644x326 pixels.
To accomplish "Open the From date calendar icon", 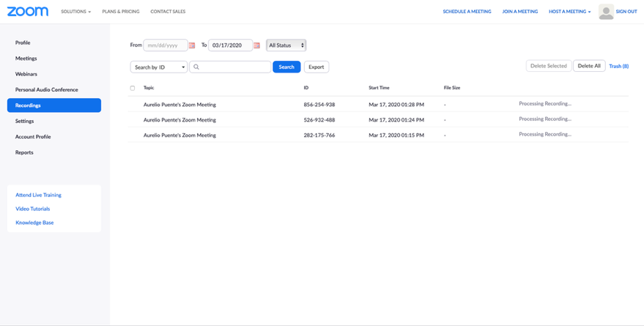I will [x=192, y=45].
